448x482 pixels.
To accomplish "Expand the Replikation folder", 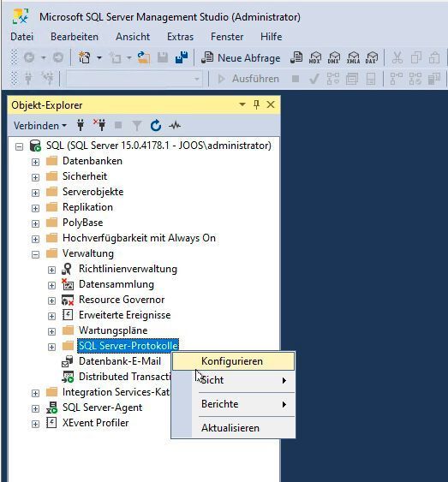I will [x=35, y=208].
